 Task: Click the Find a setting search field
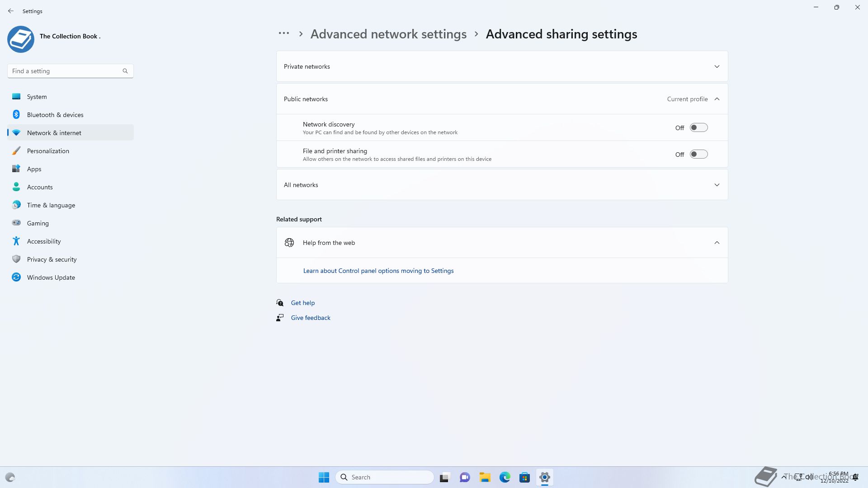pos(70,71)
